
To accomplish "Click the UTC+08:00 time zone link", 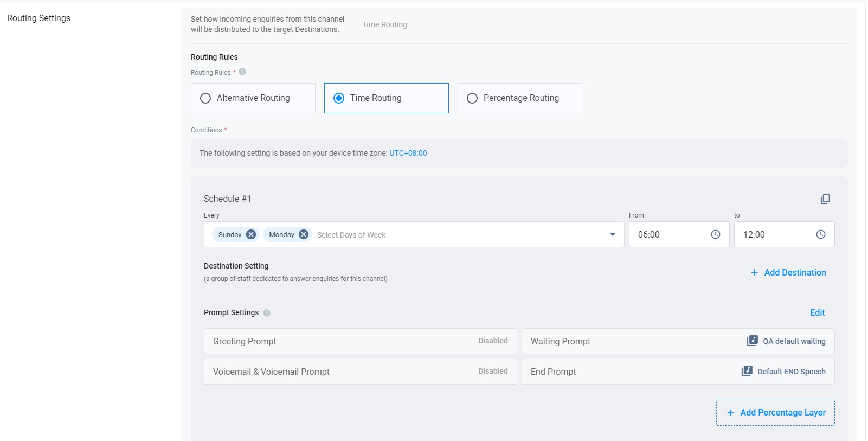I will pos(408,153).
